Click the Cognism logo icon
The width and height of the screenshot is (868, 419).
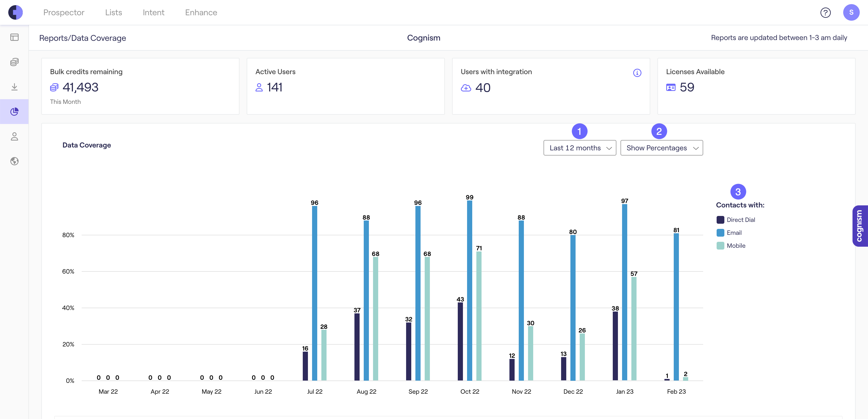point(16,12)
